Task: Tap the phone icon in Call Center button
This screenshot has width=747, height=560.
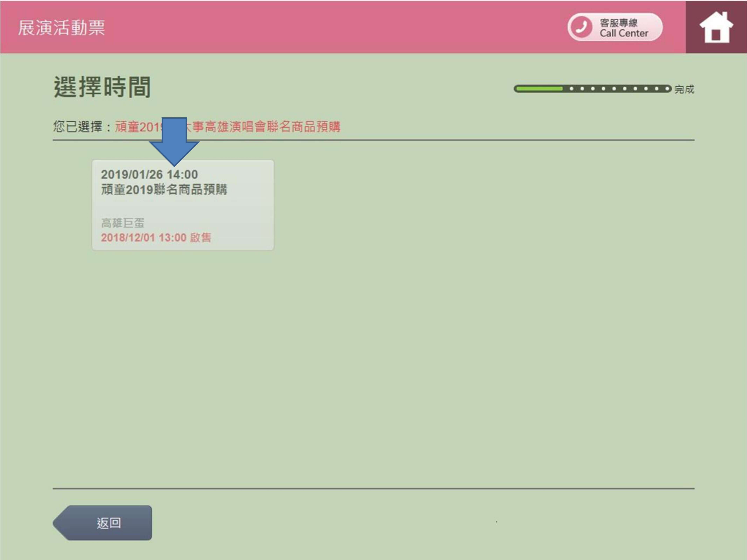Action: [581, 27]
